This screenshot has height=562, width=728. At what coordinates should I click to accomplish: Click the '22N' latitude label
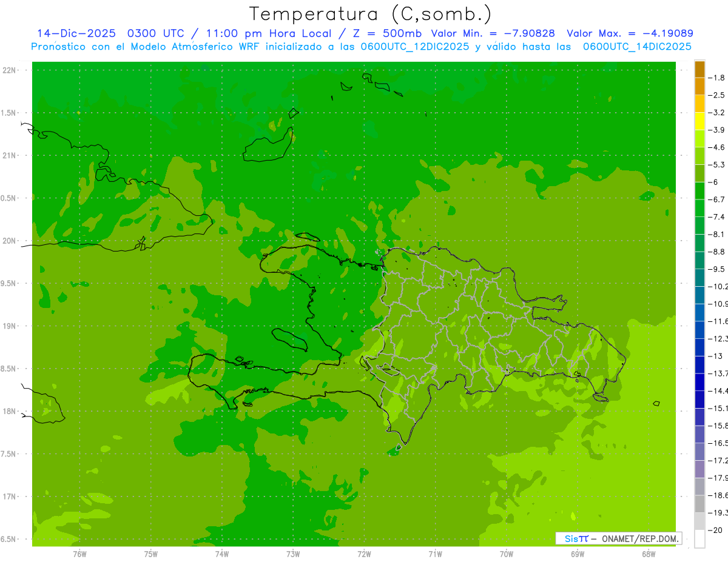(x=9, y=70)
